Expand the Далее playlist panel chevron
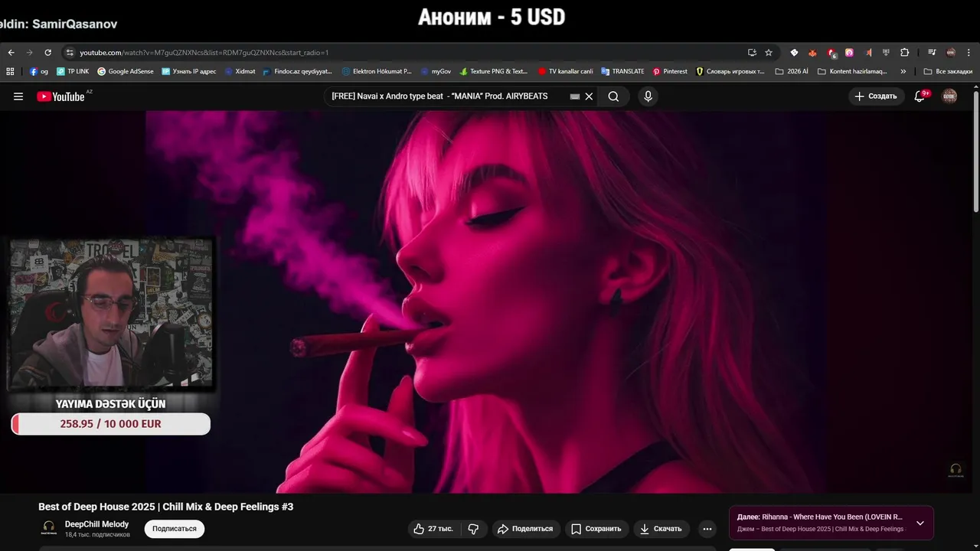 coord(920,523)
